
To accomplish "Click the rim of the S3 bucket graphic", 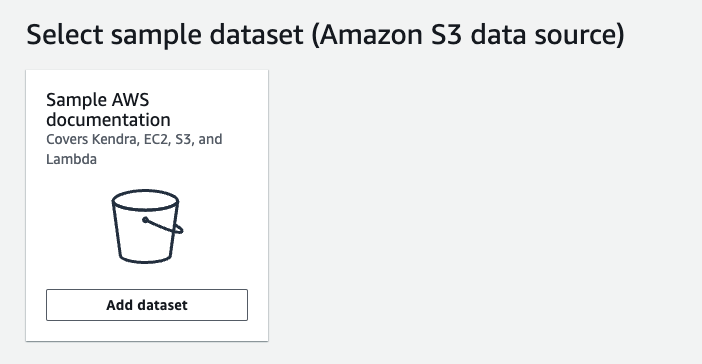I will point(145,200).
